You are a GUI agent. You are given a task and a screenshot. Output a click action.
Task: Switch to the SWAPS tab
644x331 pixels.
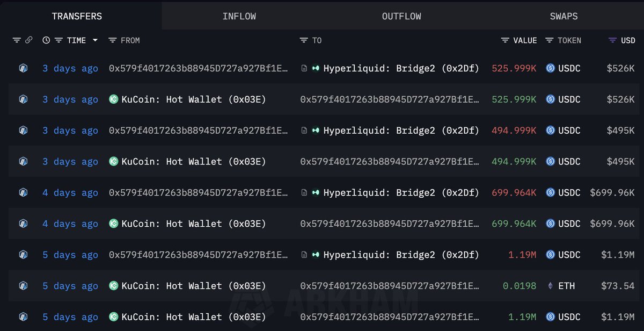click(x=563, y=16)
